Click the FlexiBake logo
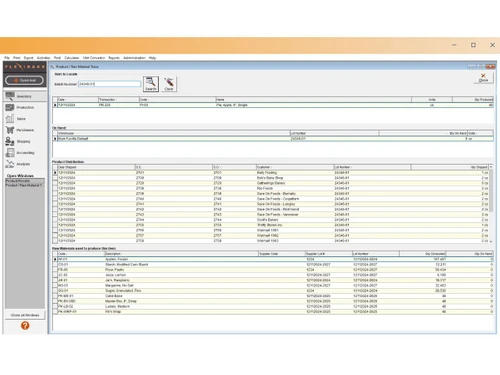 click(25, 67)
